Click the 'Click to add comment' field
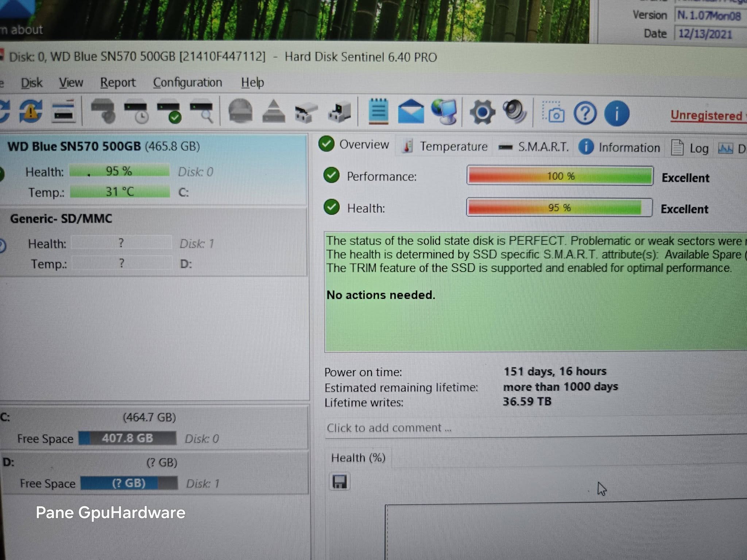This screenshot has width=747, height=560. click(x=535, y=428)
